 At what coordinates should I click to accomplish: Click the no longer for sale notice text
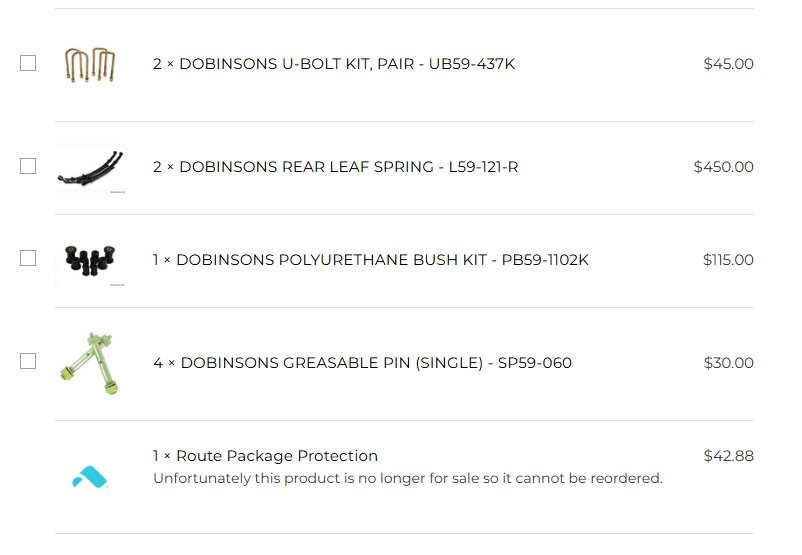tap(408, 478)
